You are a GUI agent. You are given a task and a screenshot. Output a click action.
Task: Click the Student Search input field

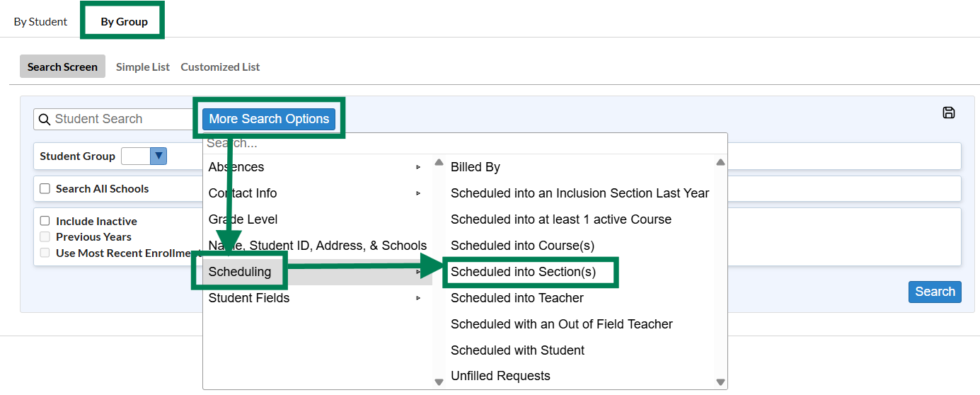pos(116,119)
